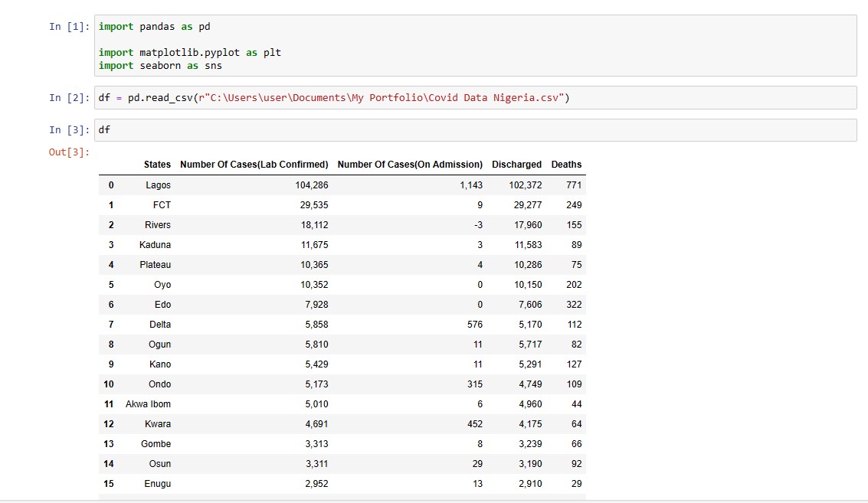Click row index 0 in the dataframe
Viewport: 868px width, 503px height.
pyautogui.click(x=111, y=185)
